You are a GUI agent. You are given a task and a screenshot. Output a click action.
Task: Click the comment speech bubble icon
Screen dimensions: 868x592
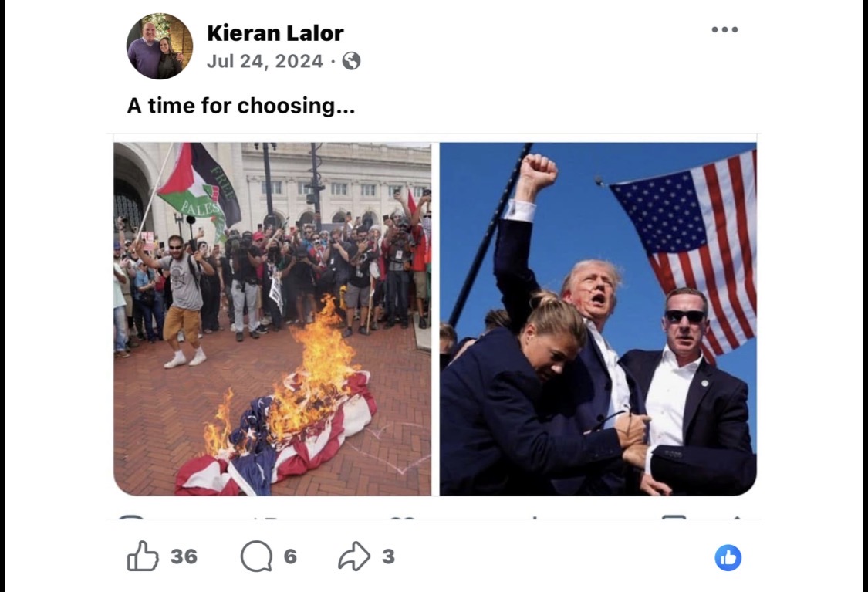click(x=256, y=556)
